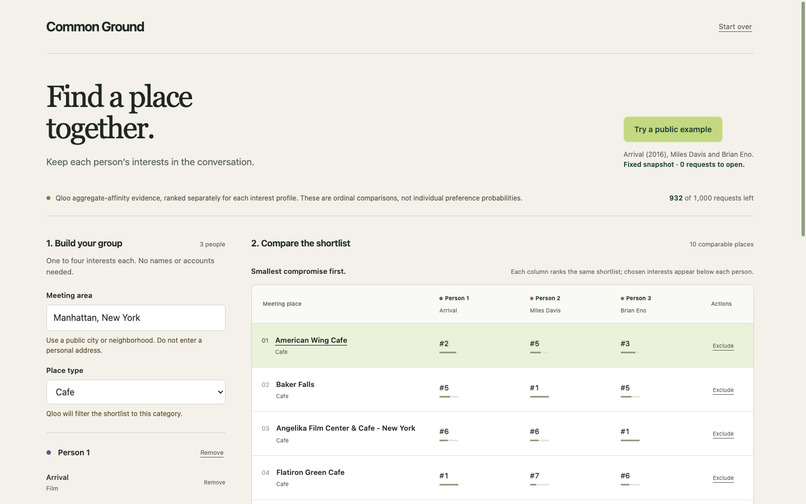Click the '10 comparable places' label

[x=721, y=244]
